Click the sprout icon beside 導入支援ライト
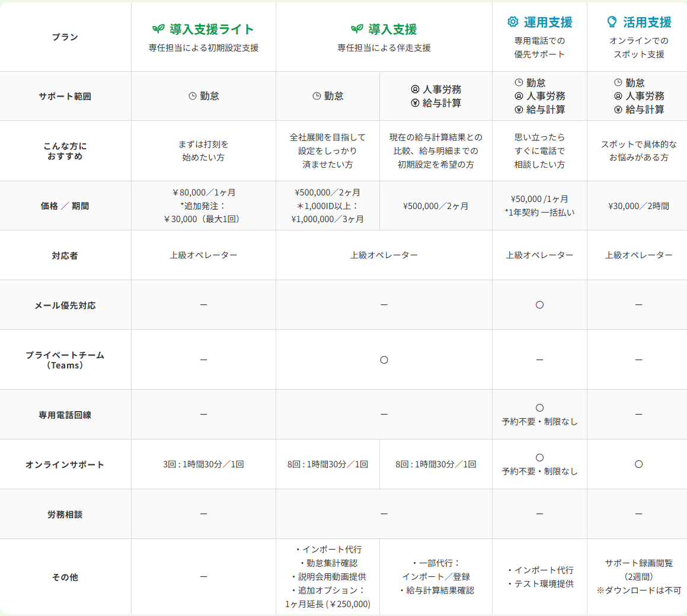The image size is (687, 616). click(158, 29)
